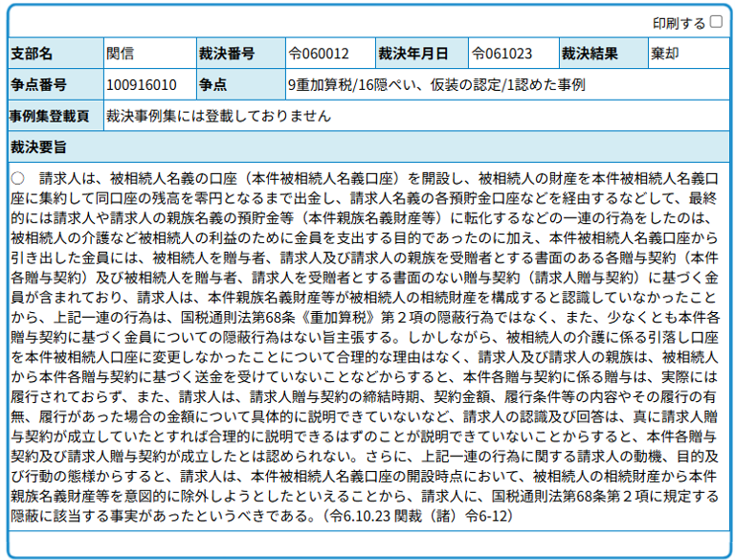Click the 争点 header cell
The height and width of the screenshot is (560, 735).
pyautogui.click(x=241, y=85)
